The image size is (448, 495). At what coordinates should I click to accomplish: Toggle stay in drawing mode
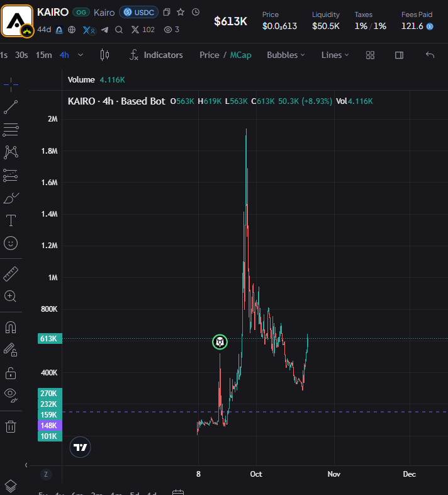coord(11,350)
